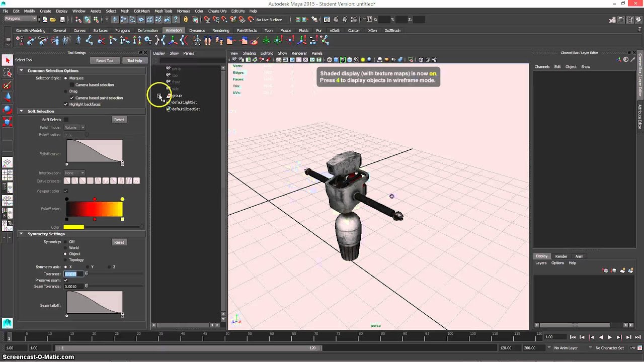Click the Tool Help button
644x362 pixels.
[x=134, y=61]
